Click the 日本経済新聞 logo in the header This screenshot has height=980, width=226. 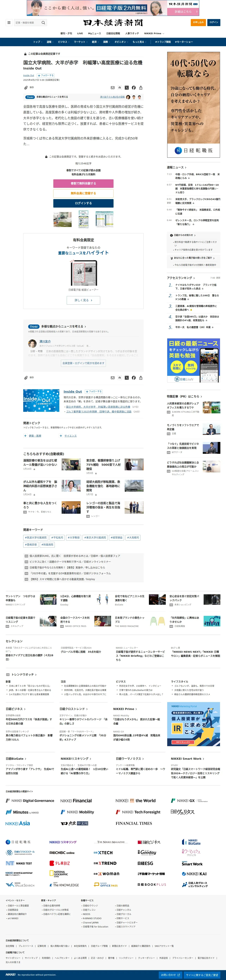113,22
